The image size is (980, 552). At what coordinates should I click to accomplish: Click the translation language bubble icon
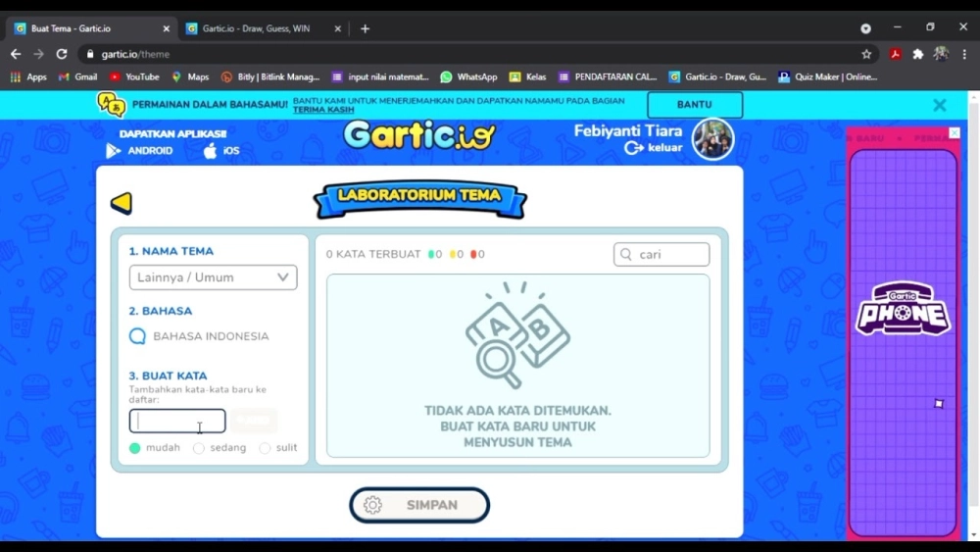(x=112, y=104)
